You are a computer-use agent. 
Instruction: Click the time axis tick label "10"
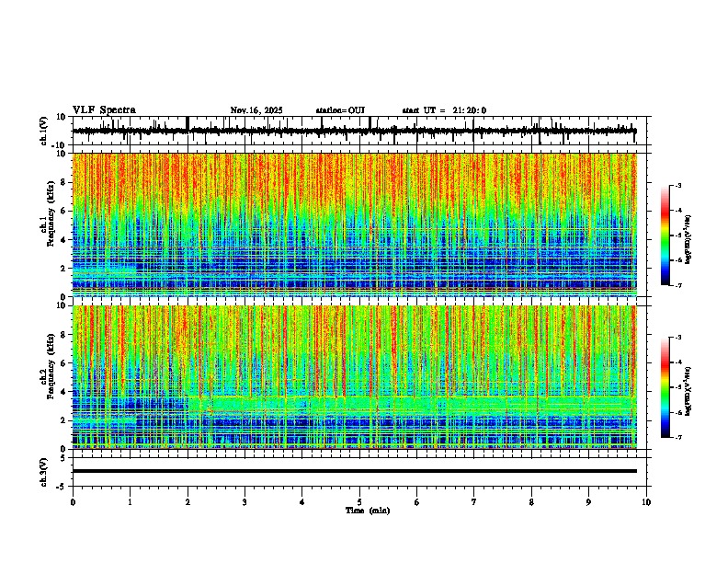(646, 502)
